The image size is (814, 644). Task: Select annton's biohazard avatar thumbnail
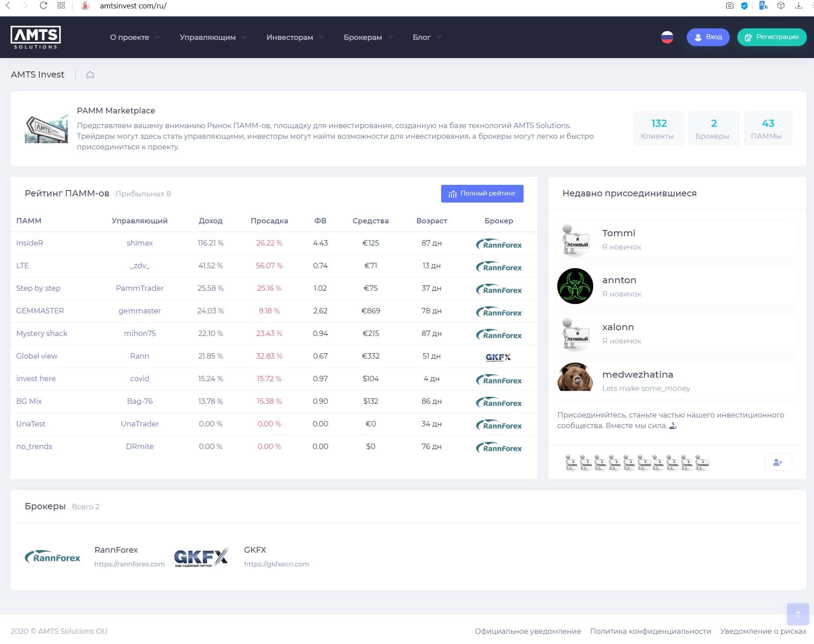point(575,286)
